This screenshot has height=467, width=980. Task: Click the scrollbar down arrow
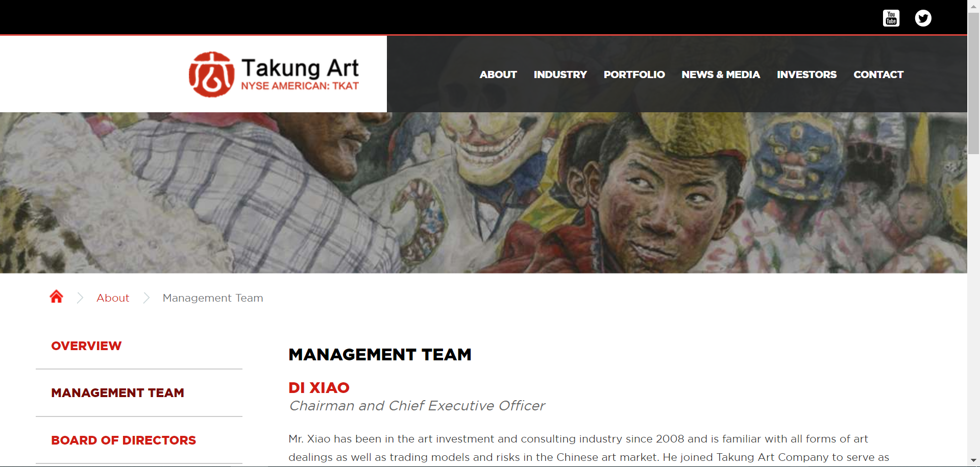(974, 461)
